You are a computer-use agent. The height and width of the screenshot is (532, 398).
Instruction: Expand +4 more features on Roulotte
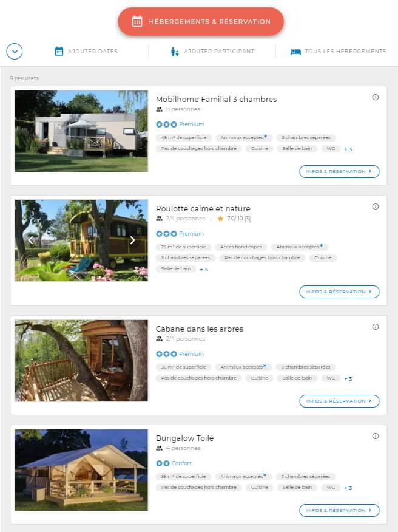tap(204, 270)
